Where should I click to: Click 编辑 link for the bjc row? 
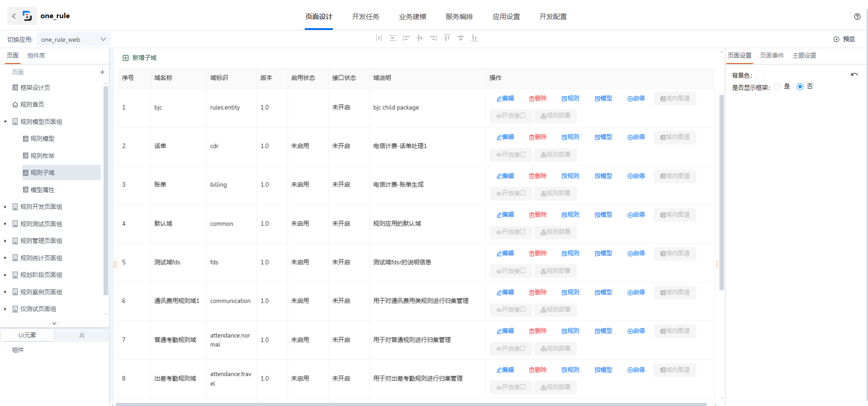tap(505, 99)
